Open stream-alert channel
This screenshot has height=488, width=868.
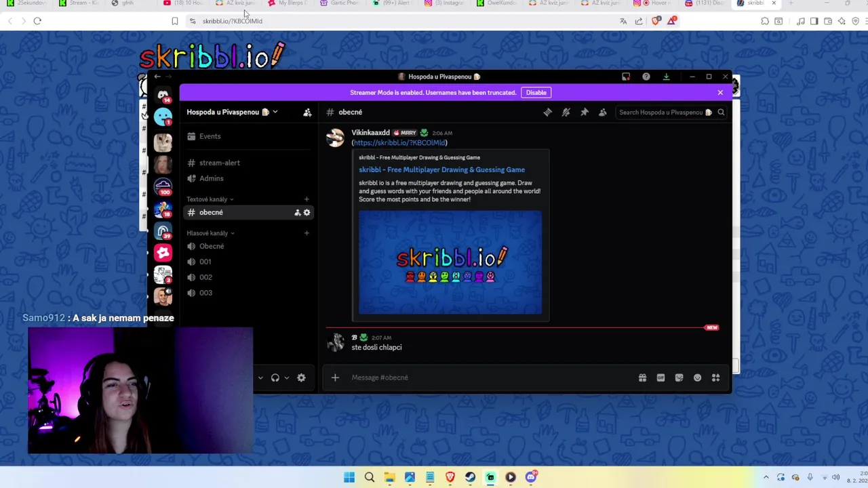point(248,163)
